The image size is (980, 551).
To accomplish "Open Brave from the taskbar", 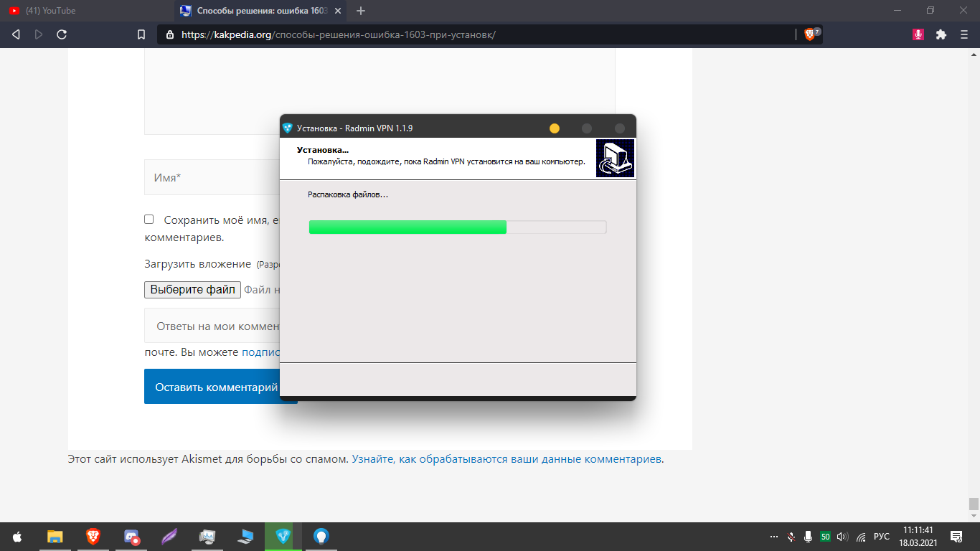I will pos(93,536).
